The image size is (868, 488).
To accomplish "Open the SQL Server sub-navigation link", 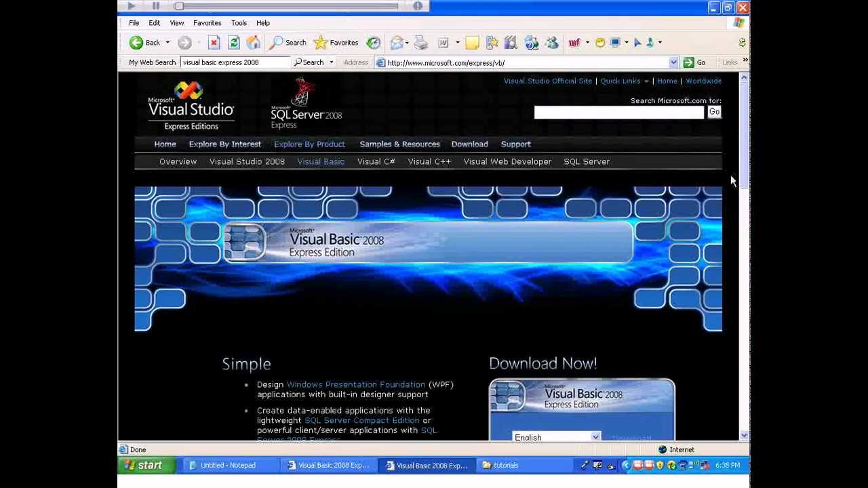I will (587, 162).
